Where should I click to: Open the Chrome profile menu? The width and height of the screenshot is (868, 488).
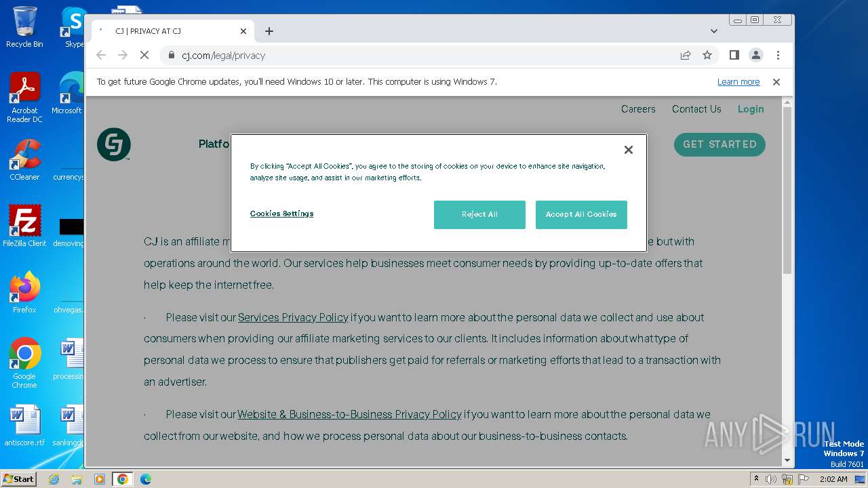pos(755,55)
